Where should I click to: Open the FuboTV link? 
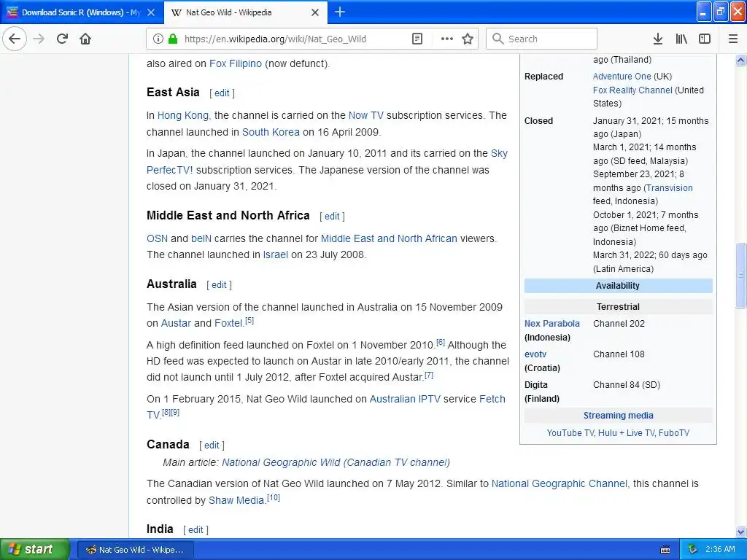673,433
